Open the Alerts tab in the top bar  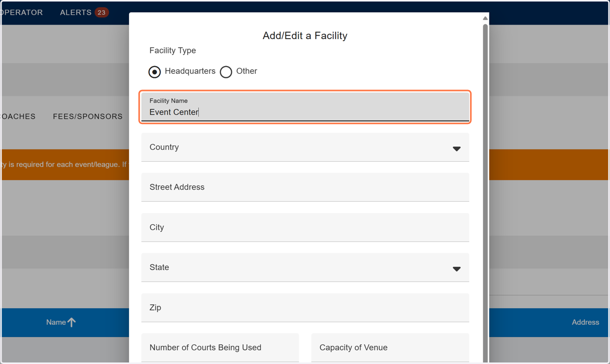pyautogui.click(x=76, y=12)
